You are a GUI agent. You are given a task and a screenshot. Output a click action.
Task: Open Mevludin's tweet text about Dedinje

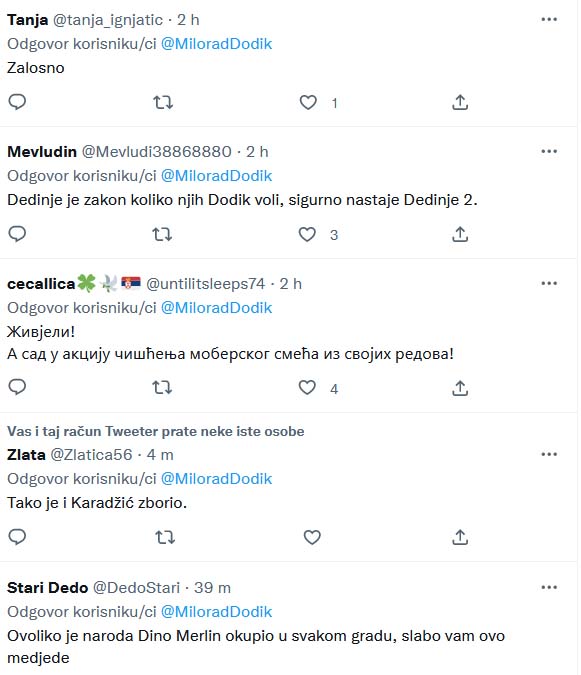(x=242, y=200)
